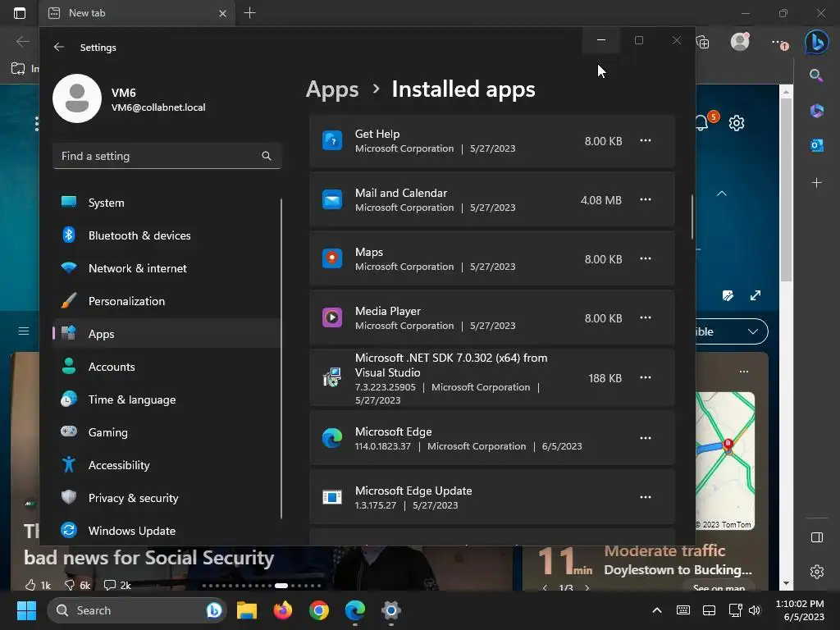Click the Apps breadcrumb link

pos(332,89)
